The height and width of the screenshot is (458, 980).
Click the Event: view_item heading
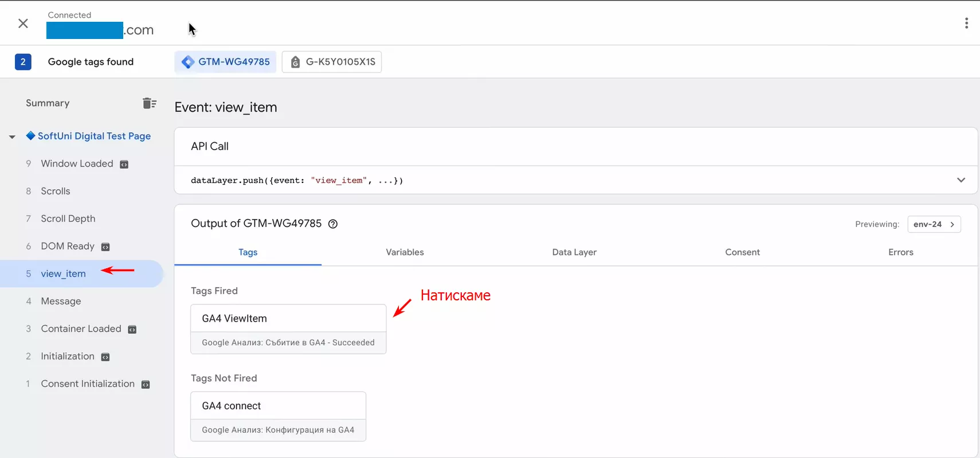click(226, 107)
